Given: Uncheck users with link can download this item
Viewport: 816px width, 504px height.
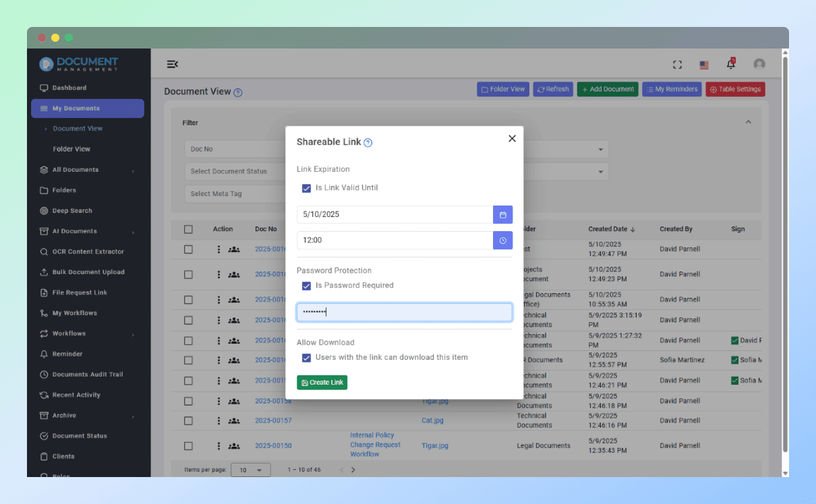Looking at the screenshot, I should tap(307, 357).
